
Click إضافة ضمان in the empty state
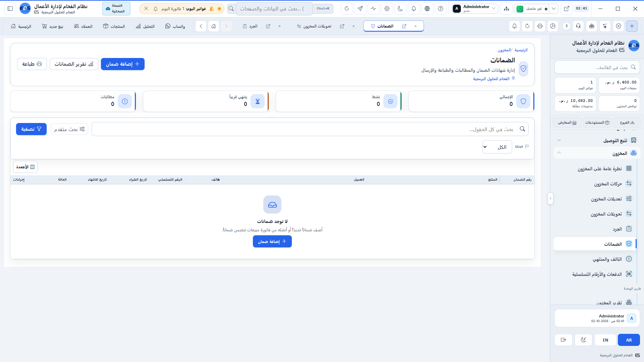point(272,241)
